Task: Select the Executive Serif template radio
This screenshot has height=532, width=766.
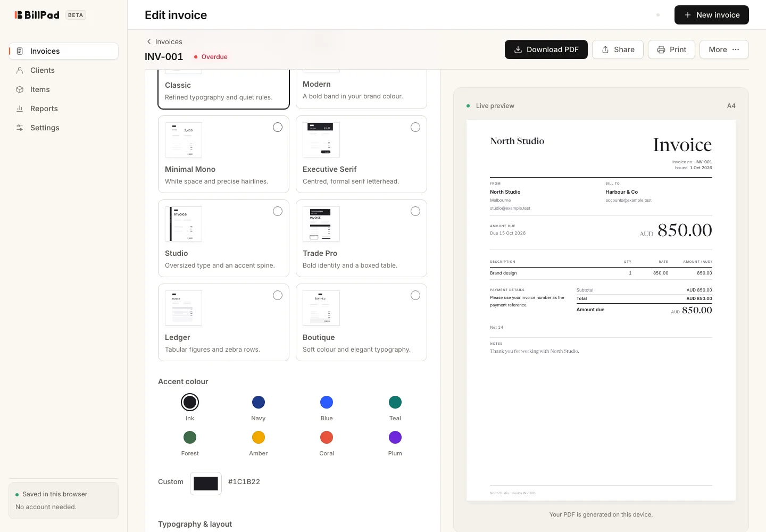Action: click(415, 127)
